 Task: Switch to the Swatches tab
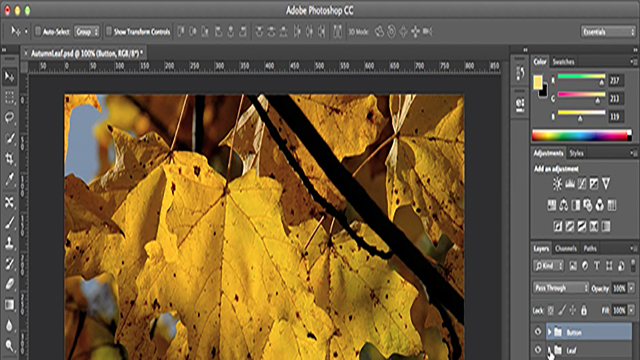(563, 62)
